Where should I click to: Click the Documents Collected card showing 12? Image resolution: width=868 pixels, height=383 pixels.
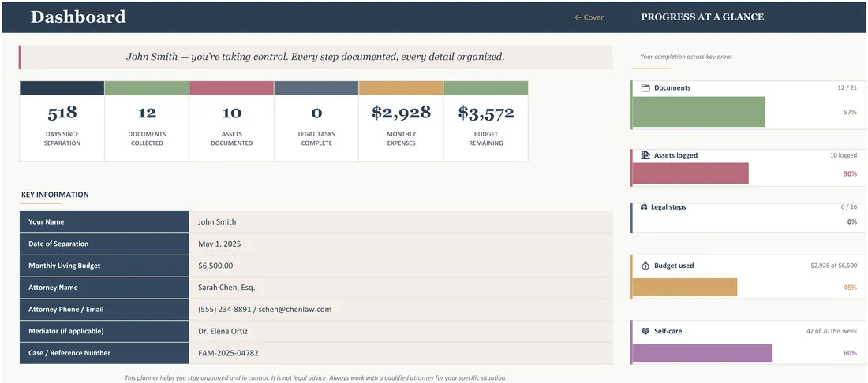point(147,121)
